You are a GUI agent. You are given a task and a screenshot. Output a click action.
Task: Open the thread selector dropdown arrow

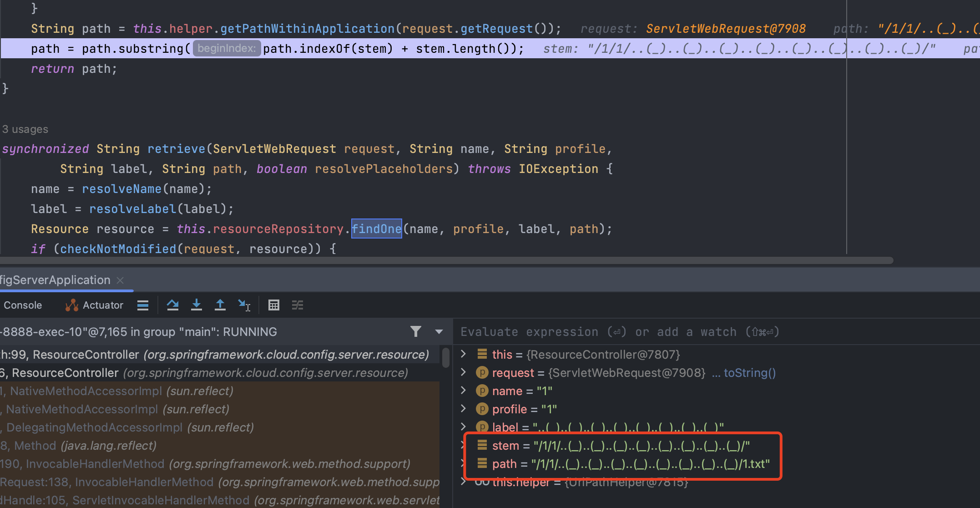[x=439, y=332]
